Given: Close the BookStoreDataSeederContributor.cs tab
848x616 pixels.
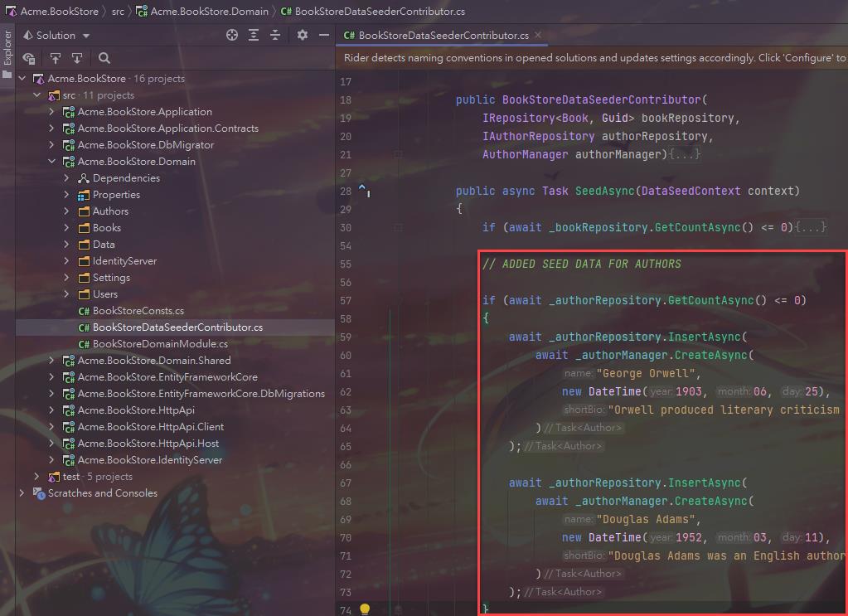Looking at the screenshot, I should tap(538, 35).
